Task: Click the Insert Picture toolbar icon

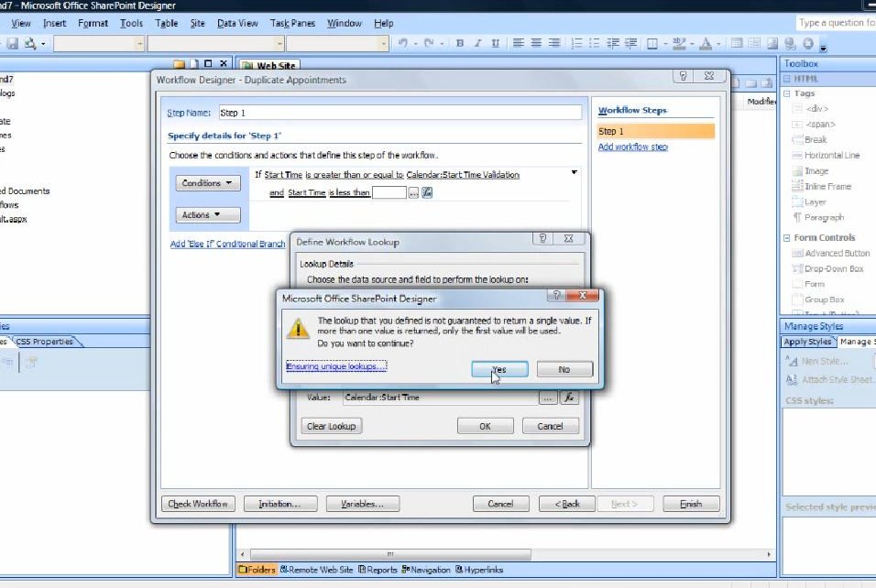Action: 772,44
